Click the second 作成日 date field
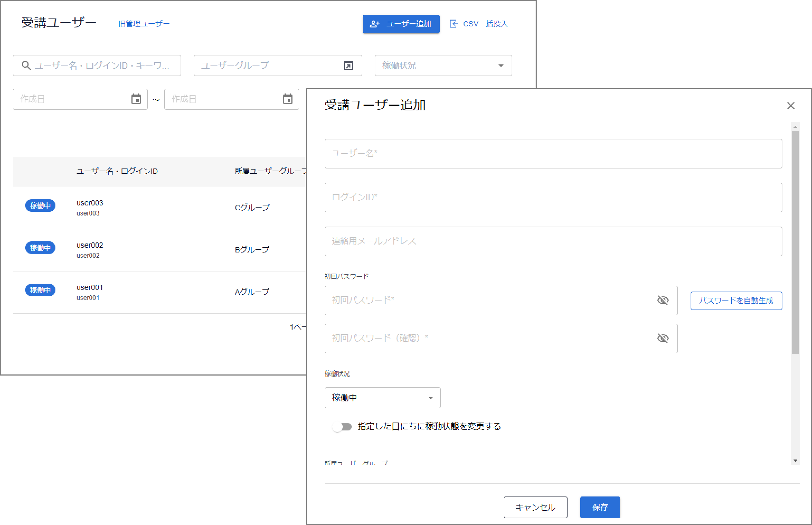Viewport: 812px width, 525px height. pos(232,99)
